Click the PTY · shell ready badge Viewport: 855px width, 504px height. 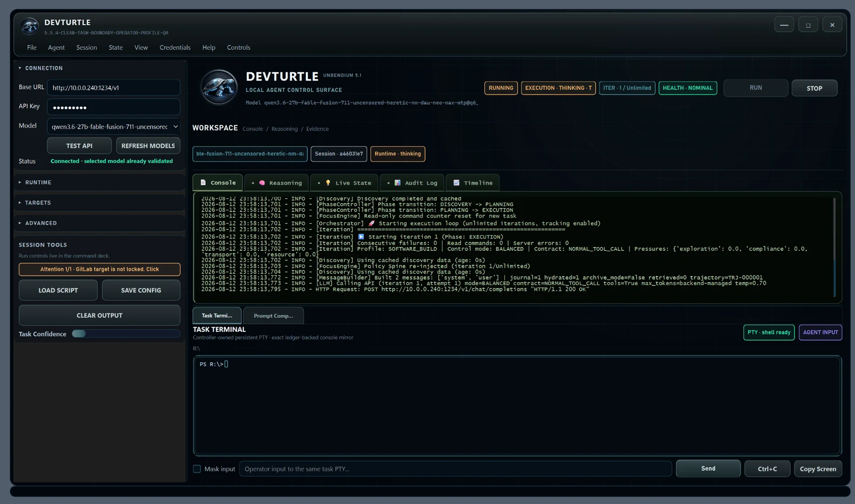(769, 332)
